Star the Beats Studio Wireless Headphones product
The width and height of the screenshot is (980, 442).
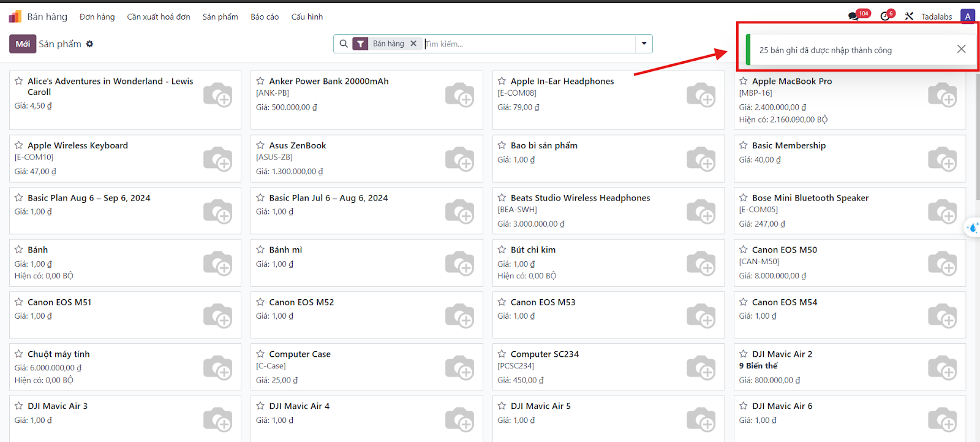coord(502,197)
